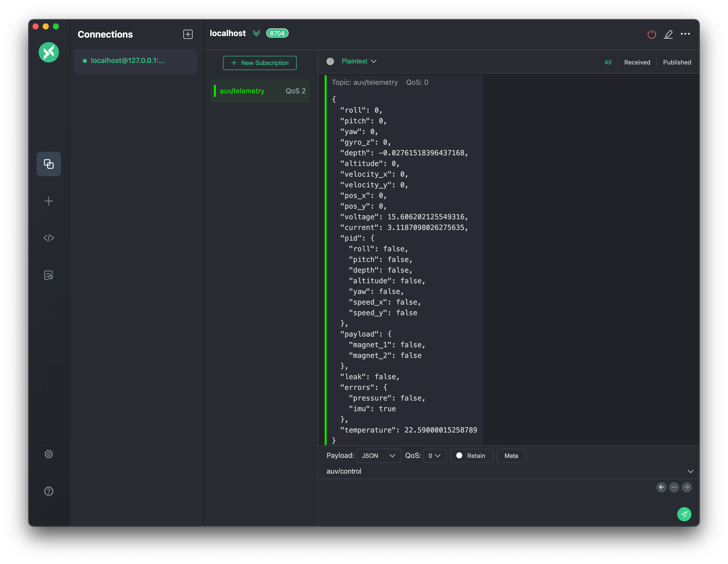Screen dimensions: 728x564
Task: Open the Plaintext format dropdown
Action: tap(359, 61)
